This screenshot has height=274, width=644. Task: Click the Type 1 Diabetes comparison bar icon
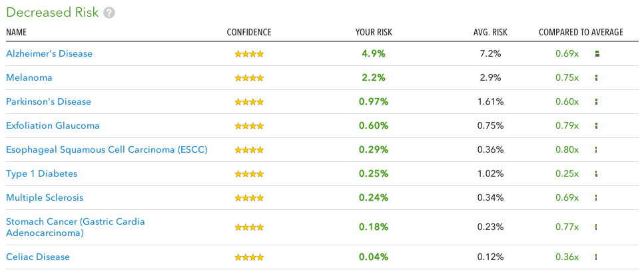click(596, 174)
